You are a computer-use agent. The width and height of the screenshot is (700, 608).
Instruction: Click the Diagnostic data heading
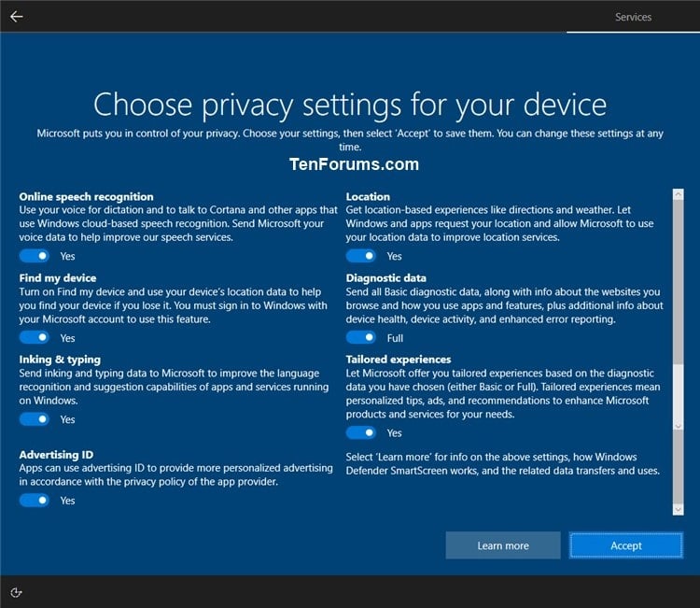(x=385, y=278)
